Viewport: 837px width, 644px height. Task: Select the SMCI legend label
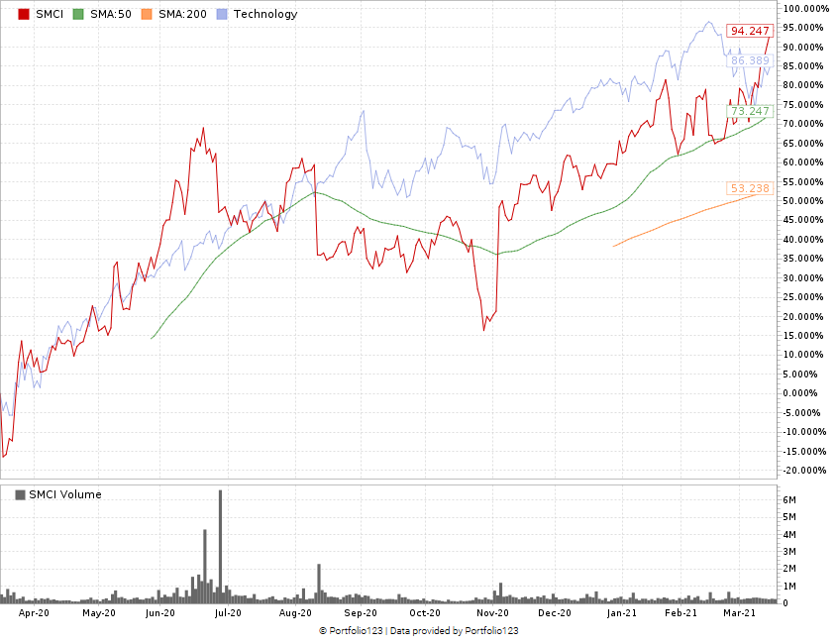(x=50, y=15)
